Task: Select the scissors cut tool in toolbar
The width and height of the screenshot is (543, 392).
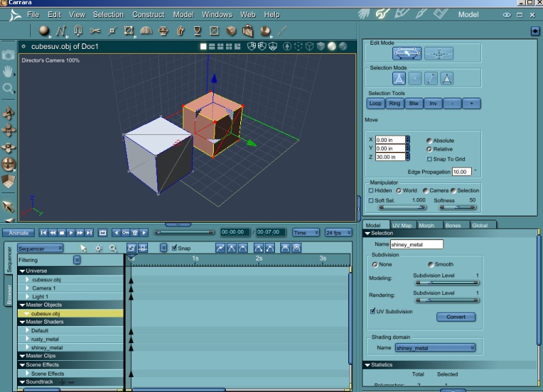Action: [94, 31]
